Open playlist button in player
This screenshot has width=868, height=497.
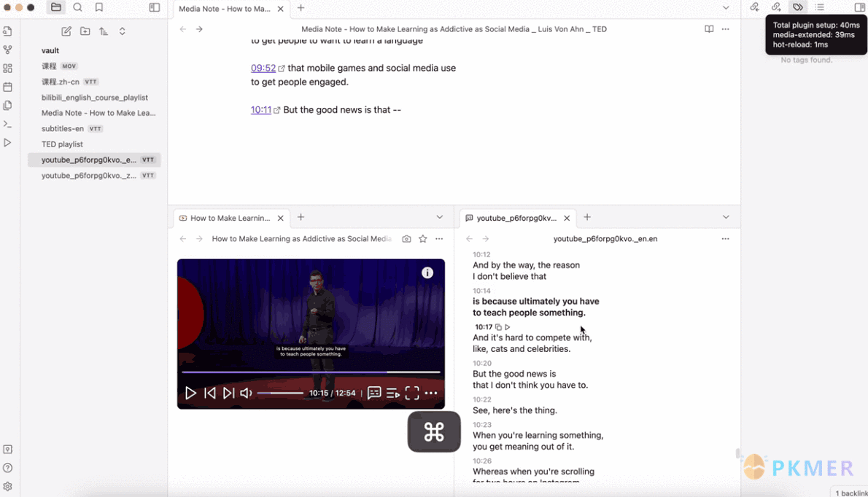coord(393,393)
